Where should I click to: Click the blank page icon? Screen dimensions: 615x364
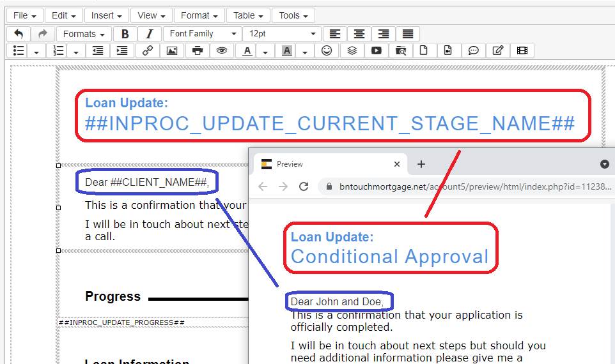(x=424, y=50)
